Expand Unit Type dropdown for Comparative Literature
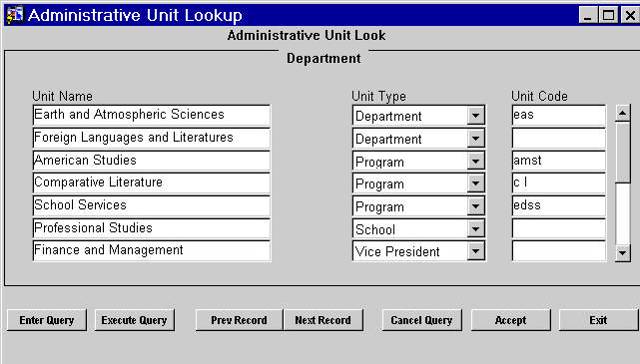The width and height of the screenshot is (640, 364). tap(475, 183)
